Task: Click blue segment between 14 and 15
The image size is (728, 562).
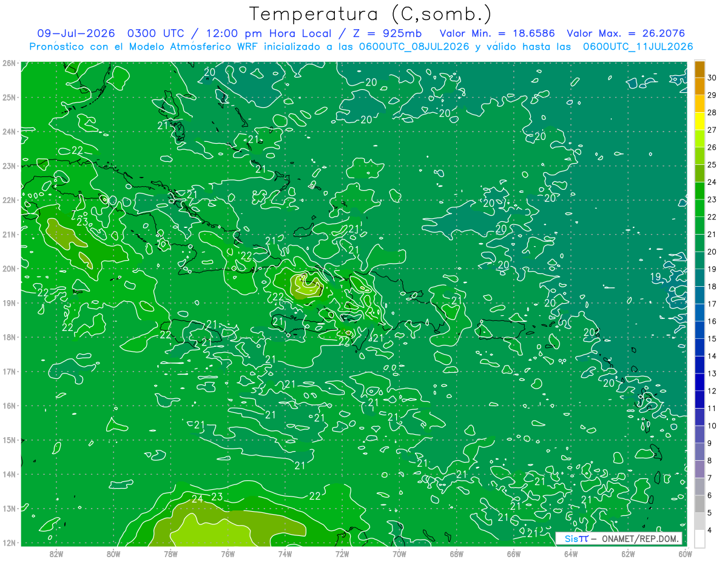Action: click(x=699, y=347)
